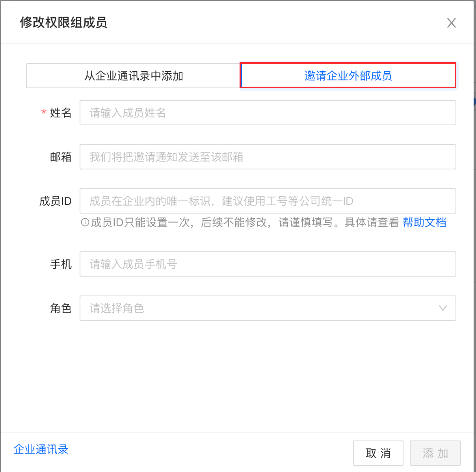Click the 角色 field label

(x=61, y=308)
